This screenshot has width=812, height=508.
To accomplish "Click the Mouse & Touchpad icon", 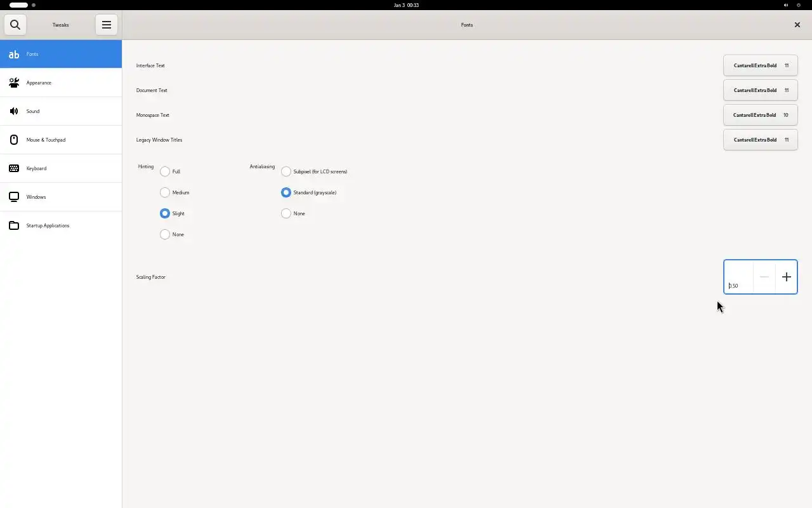I will (14, 140).
